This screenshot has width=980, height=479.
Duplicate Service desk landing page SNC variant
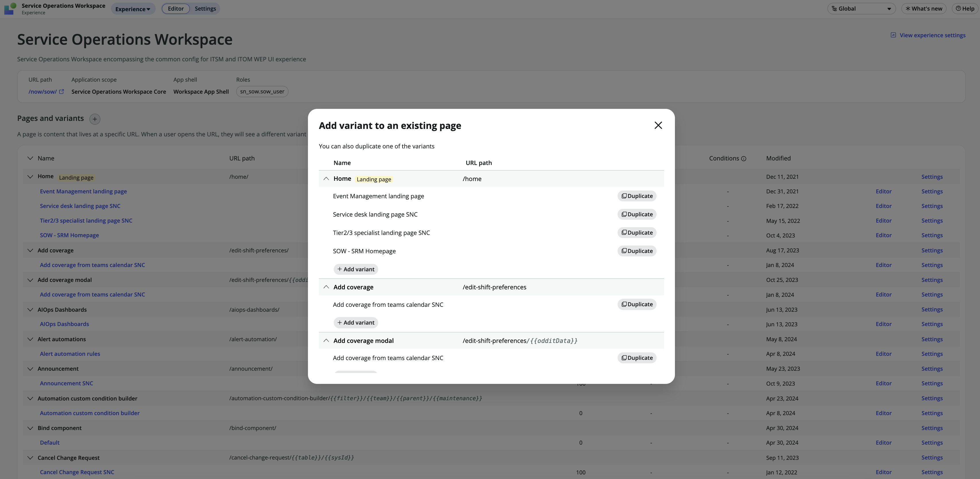tap(637, 214)
